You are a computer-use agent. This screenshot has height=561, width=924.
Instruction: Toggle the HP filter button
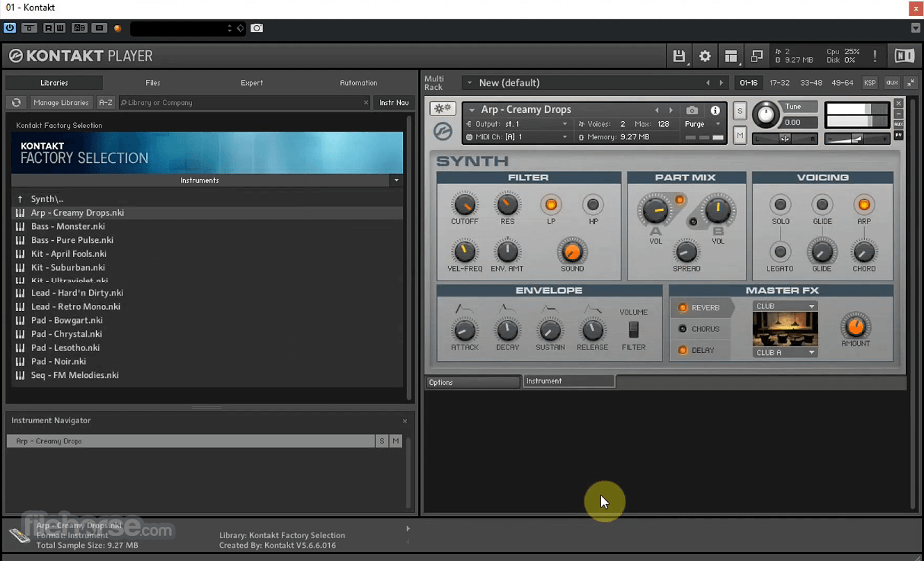click(x=593, y=205)
